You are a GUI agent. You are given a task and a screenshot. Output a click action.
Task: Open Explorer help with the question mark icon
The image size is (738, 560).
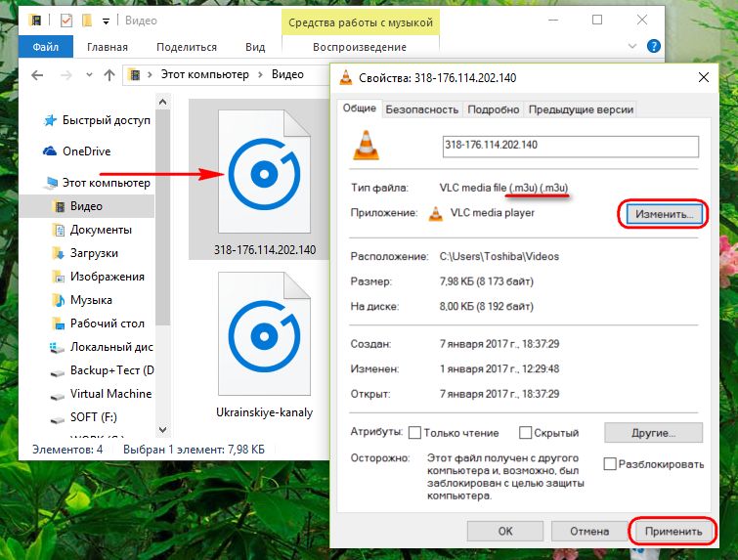[x=653, y=46]
